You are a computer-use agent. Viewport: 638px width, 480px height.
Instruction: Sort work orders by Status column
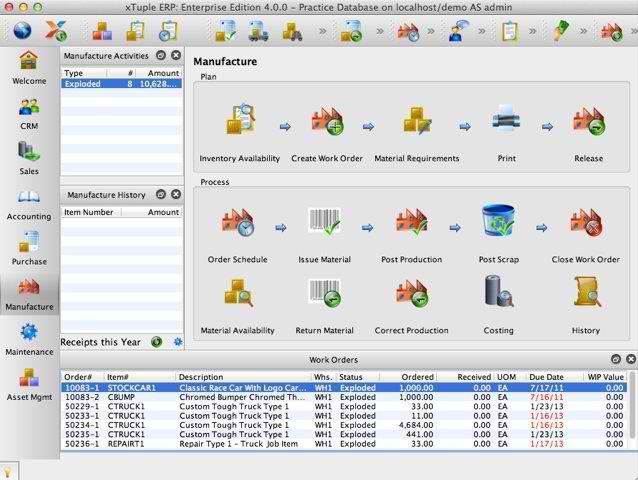pyautogui.click(x=358, y=377)
